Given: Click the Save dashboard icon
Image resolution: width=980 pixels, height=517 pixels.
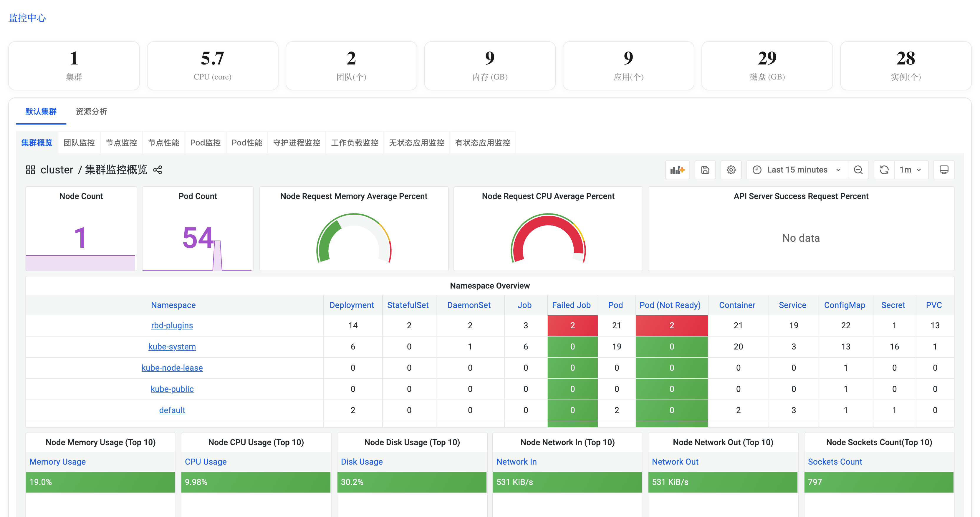Looking at the screenshot, I should point(705,170).
